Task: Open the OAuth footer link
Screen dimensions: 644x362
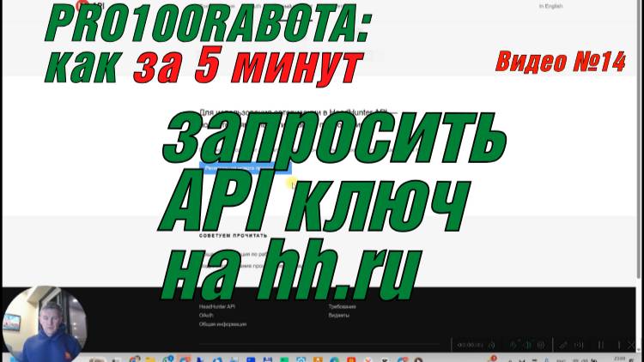Action: (206, 315)
